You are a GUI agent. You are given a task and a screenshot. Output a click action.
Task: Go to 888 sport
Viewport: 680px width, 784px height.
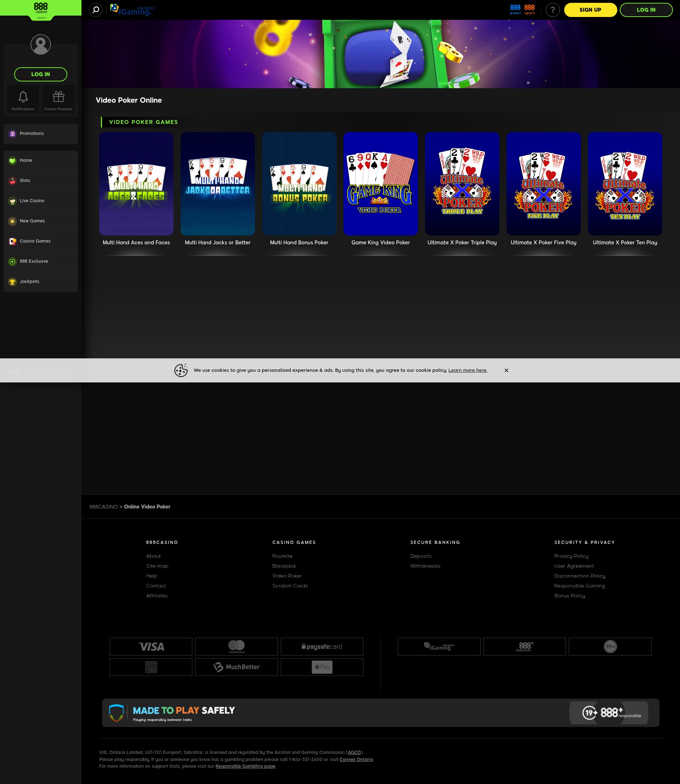529,10
